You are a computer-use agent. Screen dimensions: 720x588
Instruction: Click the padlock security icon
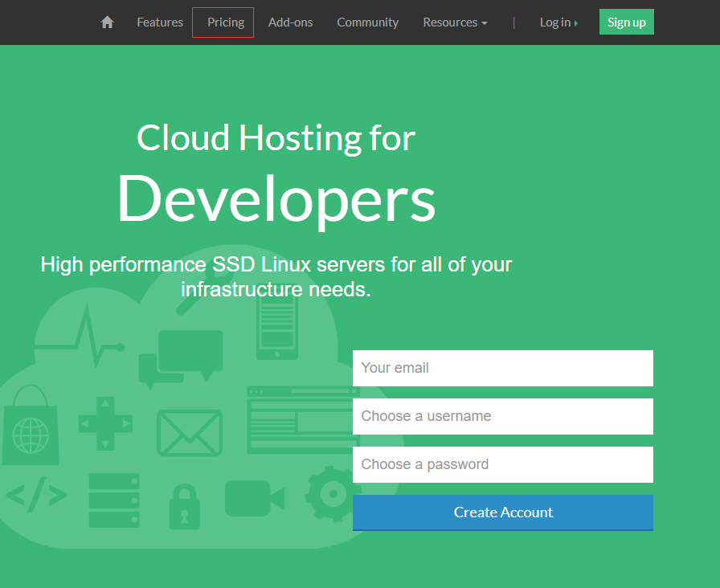click(x=184, y=505)
